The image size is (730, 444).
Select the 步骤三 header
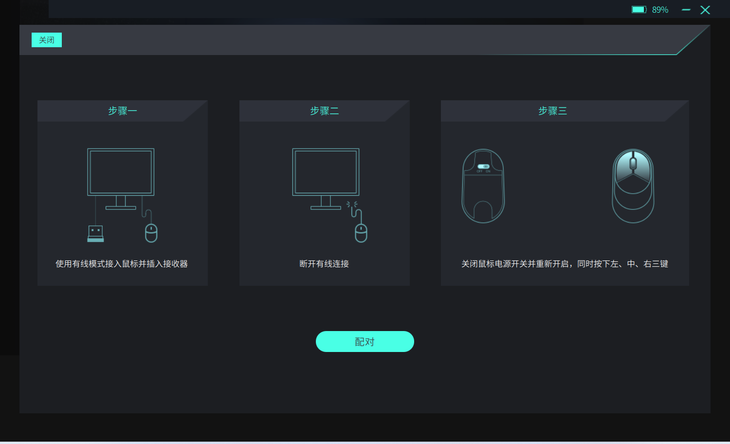tap(553, 111)
